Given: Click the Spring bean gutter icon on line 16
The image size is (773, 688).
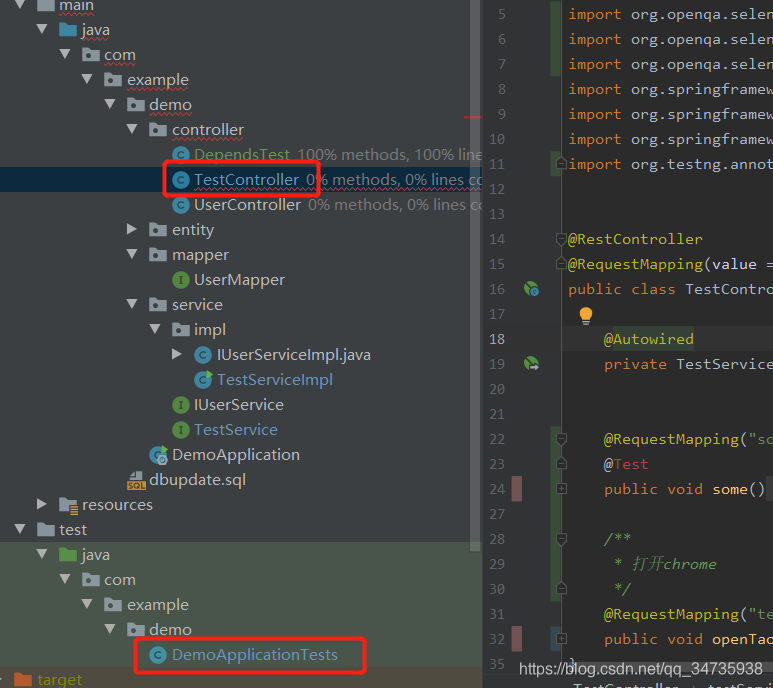Looking at the screenshot, I should pos(531,289).
